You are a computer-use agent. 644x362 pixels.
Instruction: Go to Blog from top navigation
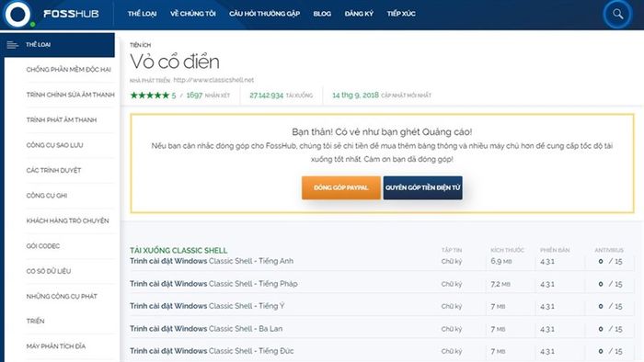[x=322, y=14]
